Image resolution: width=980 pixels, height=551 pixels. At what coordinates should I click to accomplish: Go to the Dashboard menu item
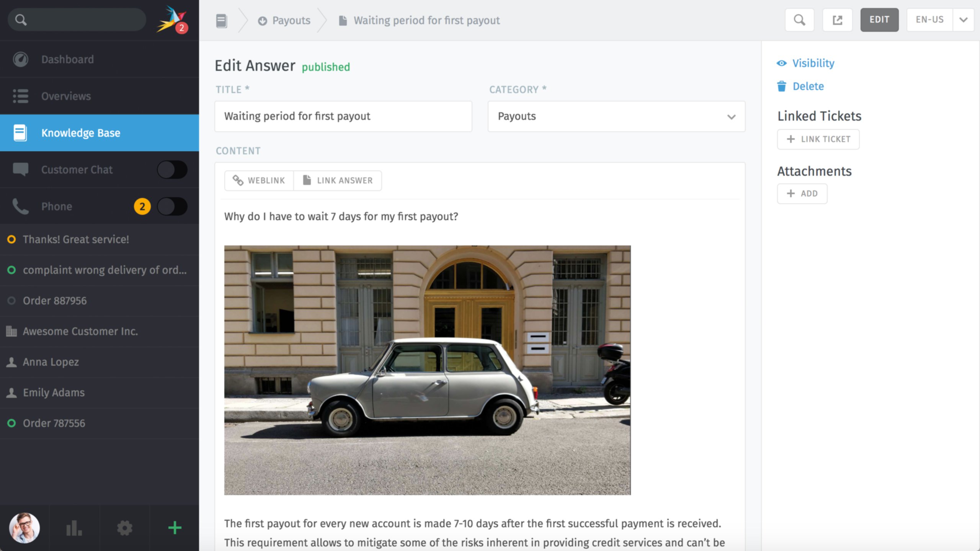click(x=67, y=59)
